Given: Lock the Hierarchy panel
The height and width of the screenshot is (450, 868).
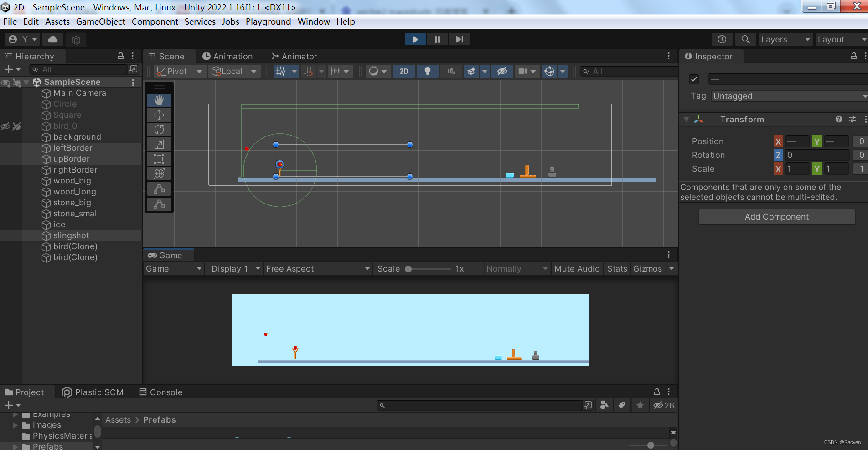Looking at the screenshot, I should [x=121, y=56].
